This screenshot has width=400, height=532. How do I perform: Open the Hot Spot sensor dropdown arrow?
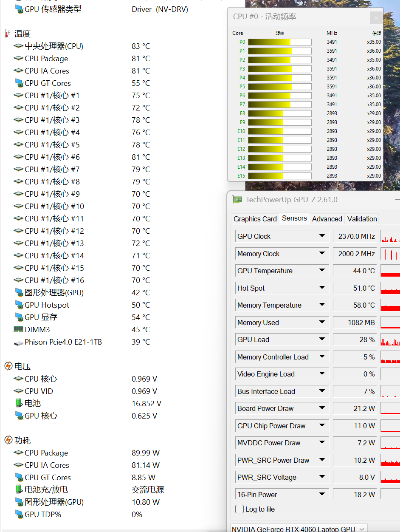point(322,288)
